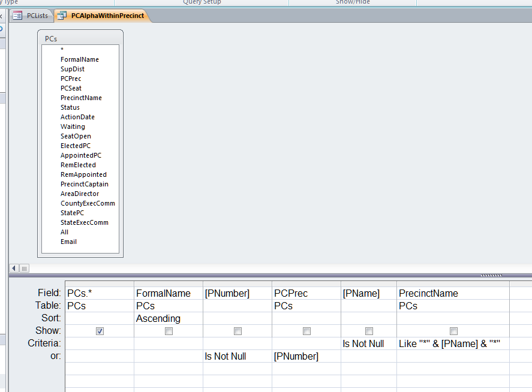Select Status in the PCs field list
The image size is (532, 392).
click(x=70, y=107)
